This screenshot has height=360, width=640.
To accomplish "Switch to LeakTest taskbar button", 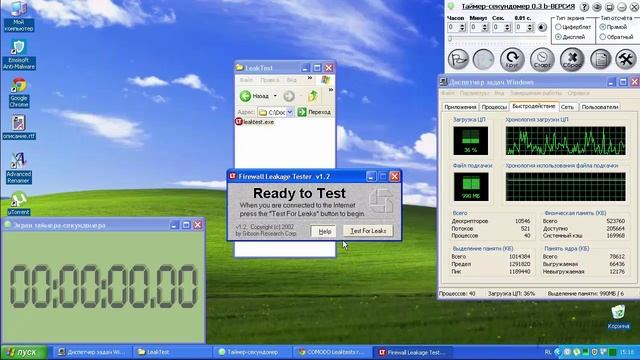I will pyautogui.click(x=174, y=352).
